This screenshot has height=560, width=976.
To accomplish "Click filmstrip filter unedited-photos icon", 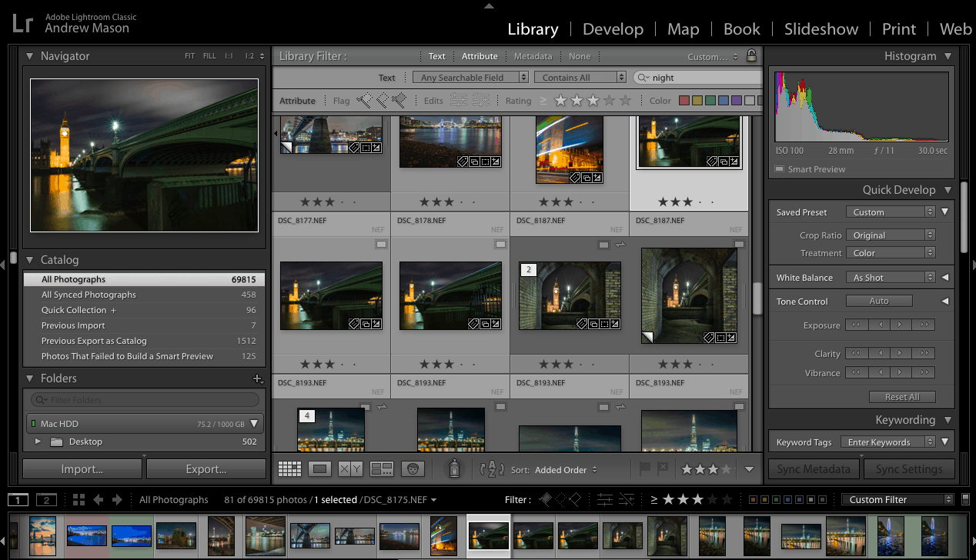I will pos(628,499).
